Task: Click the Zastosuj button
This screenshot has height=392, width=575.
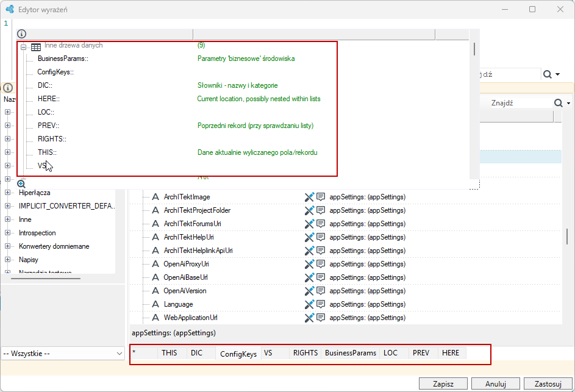Action: pos(548,384)
